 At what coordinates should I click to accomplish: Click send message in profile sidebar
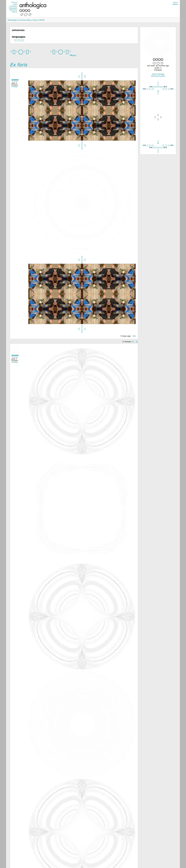point(158,74)
